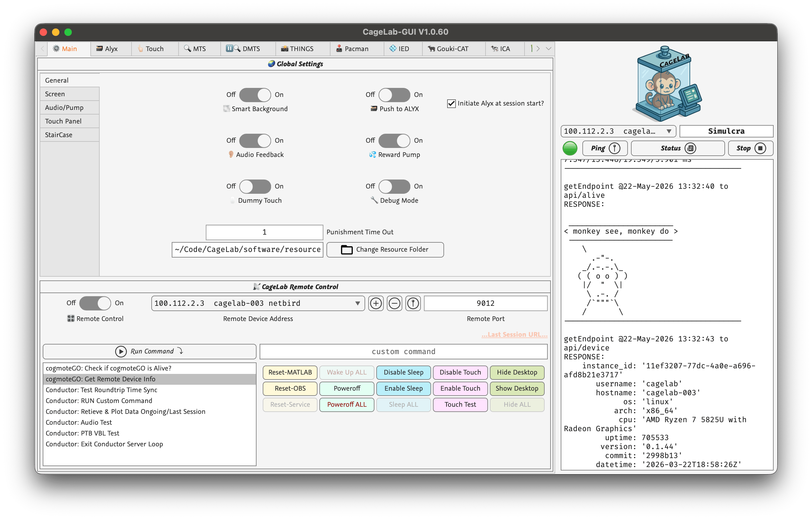Click the Stop button
Viewport: 812px width, 520px height.
pos(751,148)
